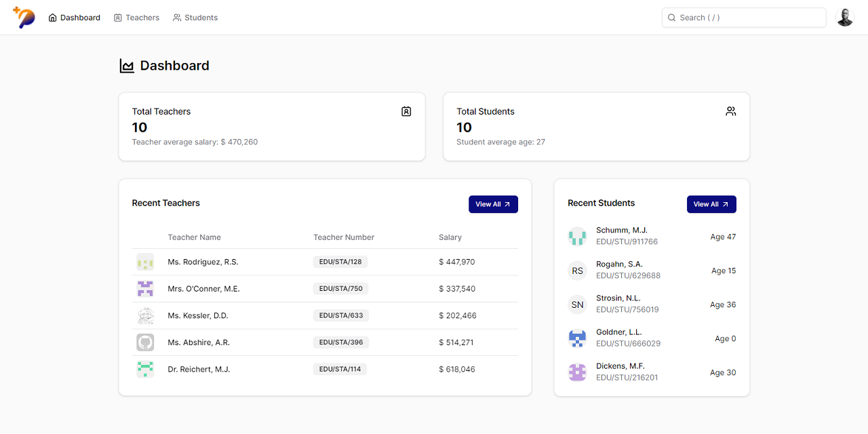Click the Teacher Name column header
The image size is (868, 434).
pos(194,237)
